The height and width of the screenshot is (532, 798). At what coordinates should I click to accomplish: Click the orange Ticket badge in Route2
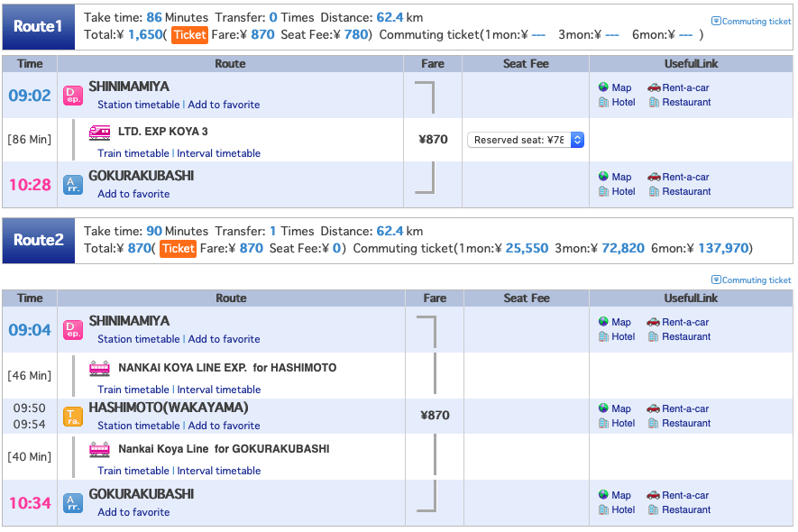click(x=179, y=249)
